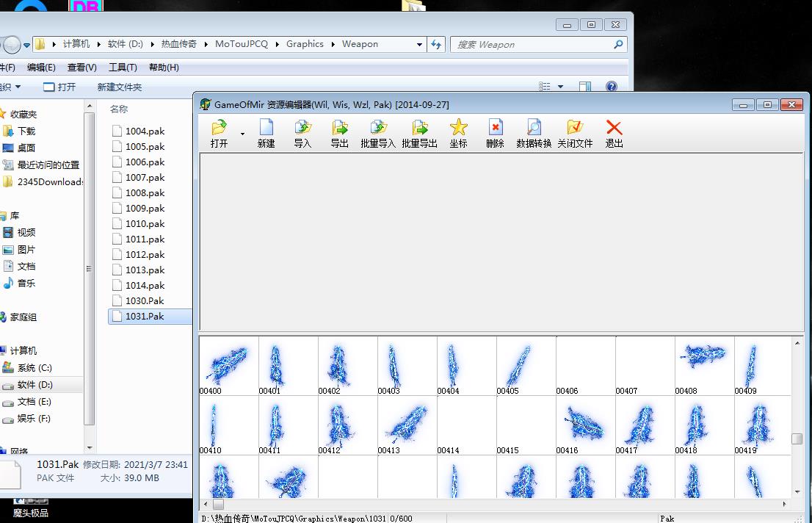Click the 坐标 star icon
Viewport: 812px width, 523px height.
(458, 128)
